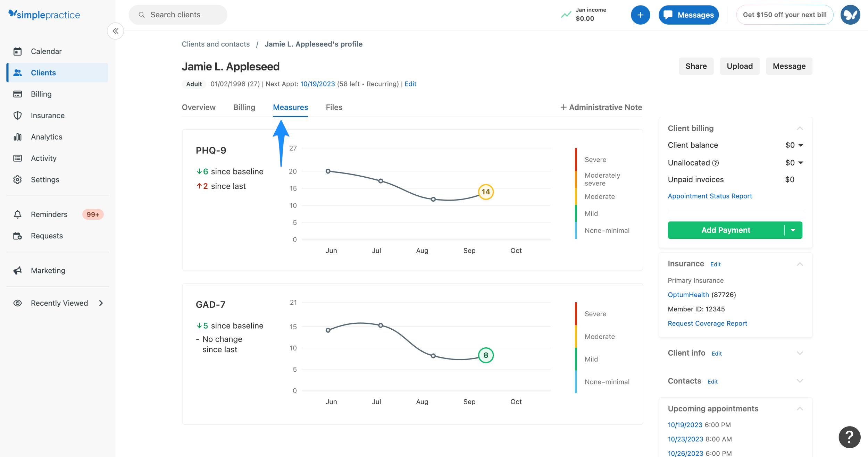Click the Marketing megaphone icon

click(18, 271)
